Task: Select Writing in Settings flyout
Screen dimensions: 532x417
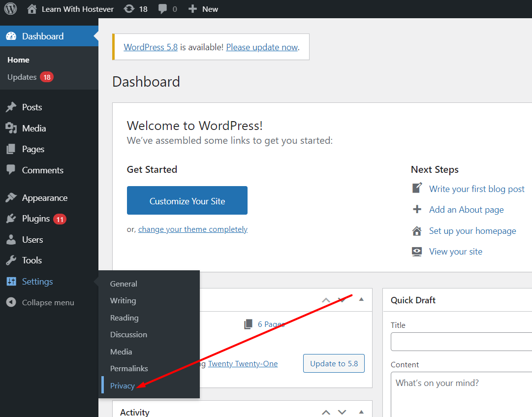Action: tap(123, 301)
